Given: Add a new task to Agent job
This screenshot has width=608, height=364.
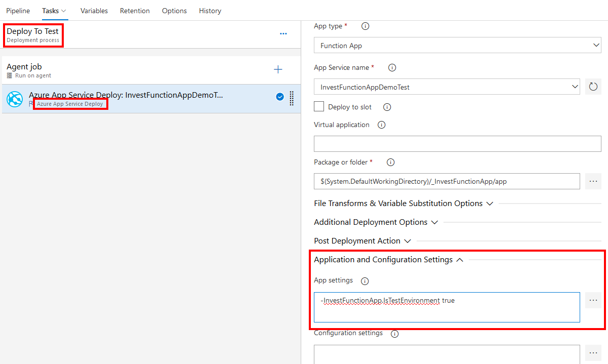Looking at the screenshot, I should point(278,69).
